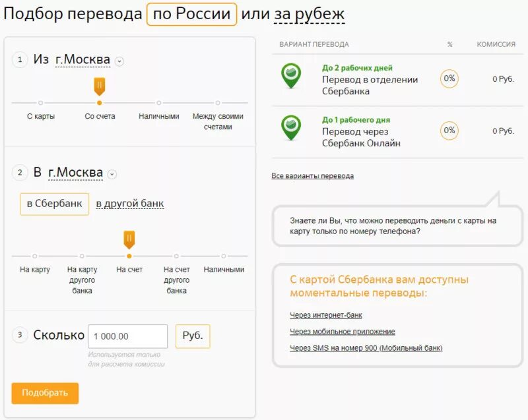
Task: Select the С карты source option
Action: (x=41, y=116)
